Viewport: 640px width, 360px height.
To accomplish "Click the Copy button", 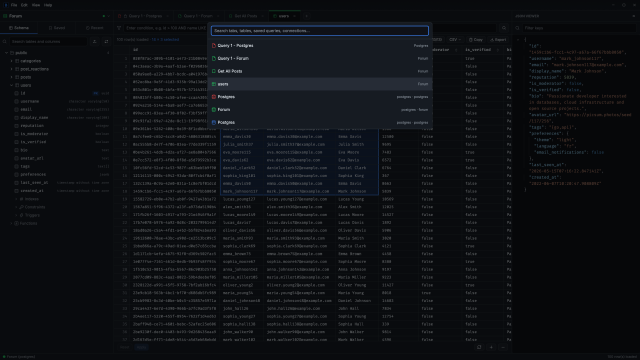I will pyautogui.click(x=476, y=40).
